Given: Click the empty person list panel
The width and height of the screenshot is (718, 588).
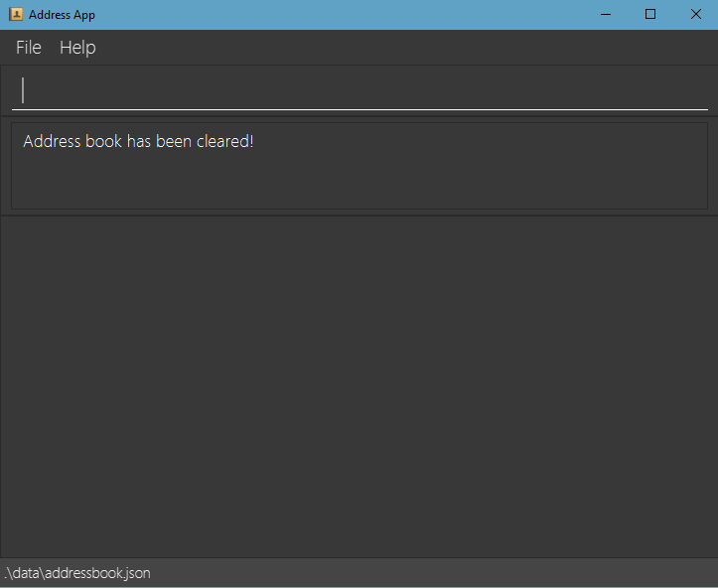Looking at the screenshot, I should point(359,387).
